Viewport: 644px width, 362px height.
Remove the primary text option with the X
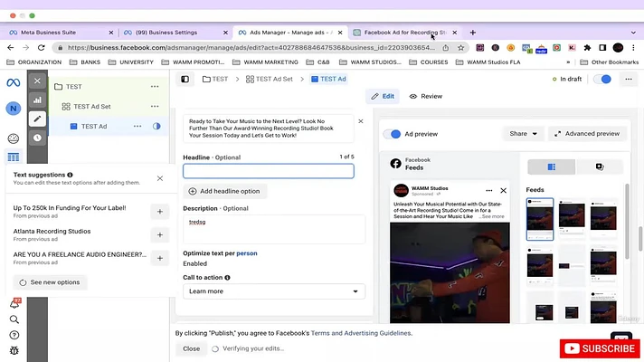[361, 121]
